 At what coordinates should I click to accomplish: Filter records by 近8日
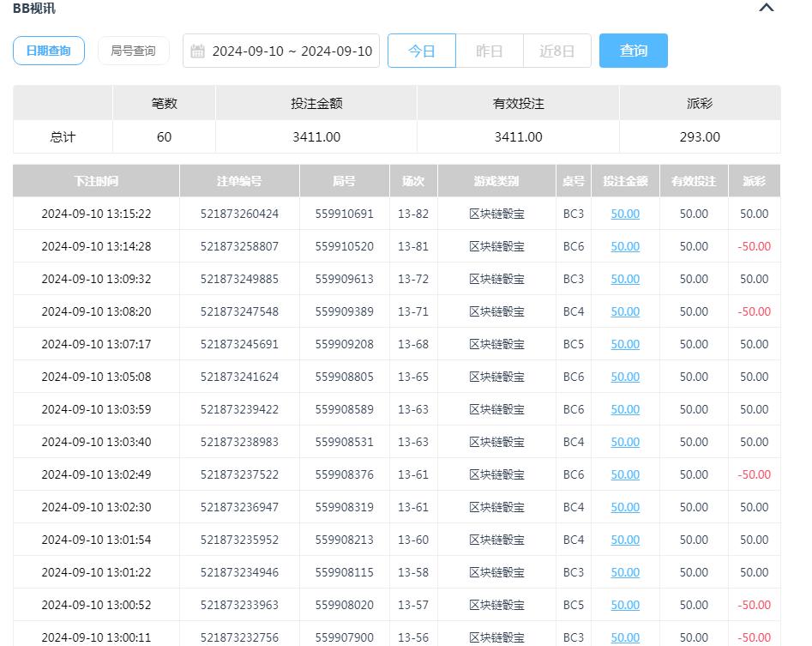click(557, 51)
